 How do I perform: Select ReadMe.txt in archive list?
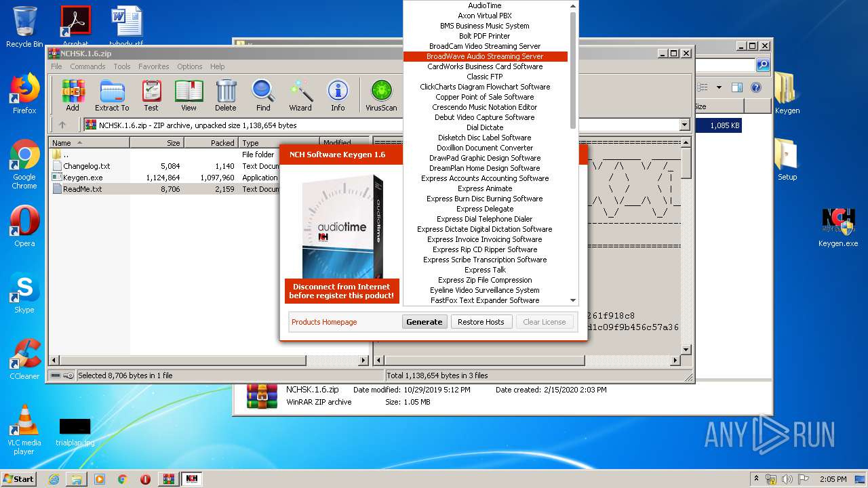coord(83,189)
